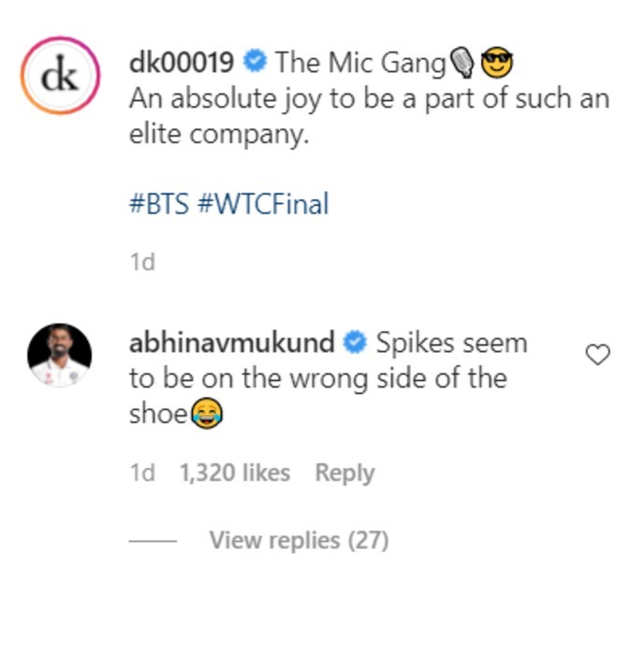Screen dimensions: 644x655
Task: Open the abhinavmukund profile avatar
Action: click(x=59, y=356)
